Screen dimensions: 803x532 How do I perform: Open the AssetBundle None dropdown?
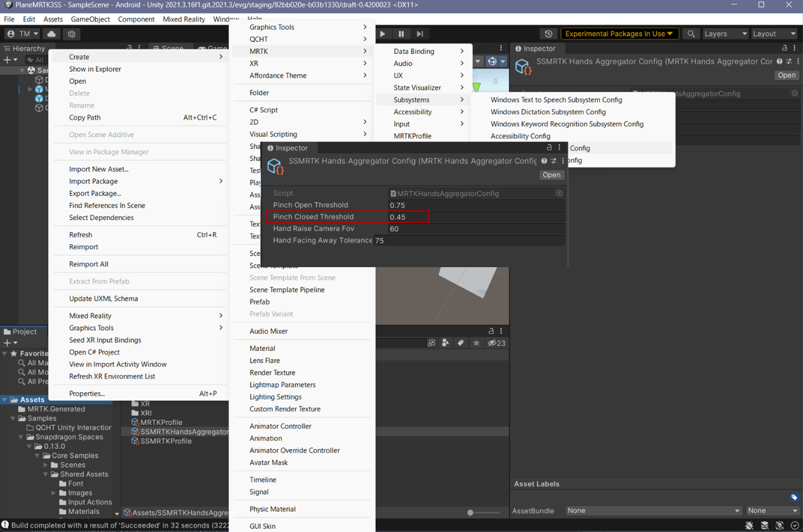point(653,511)
